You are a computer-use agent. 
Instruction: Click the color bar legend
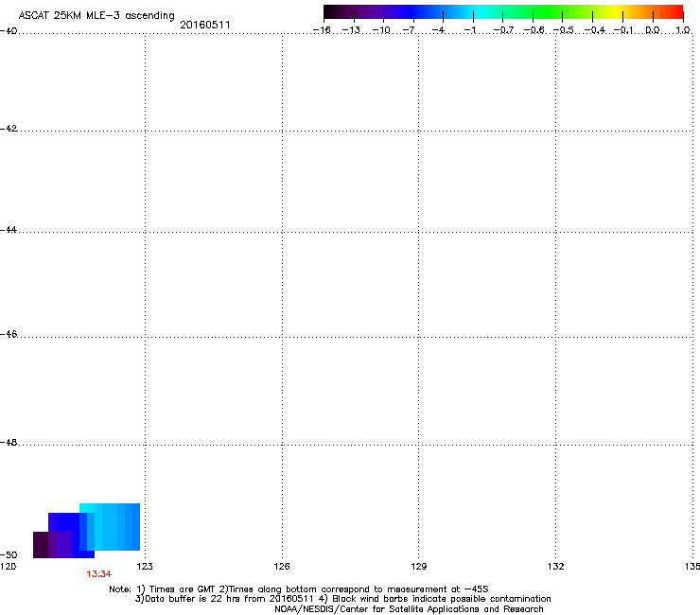tap(503, 12)
